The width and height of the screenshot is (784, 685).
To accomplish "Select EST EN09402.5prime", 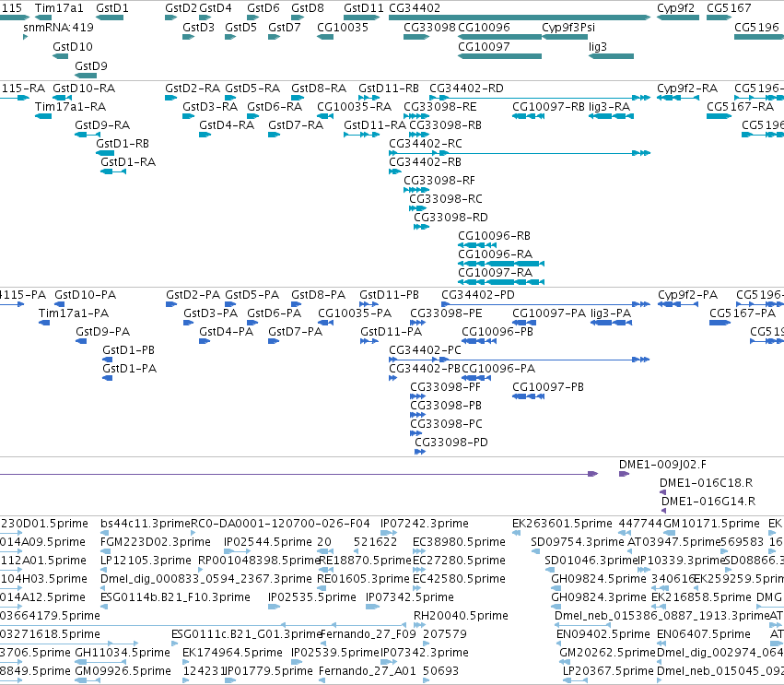I will 603,634.
